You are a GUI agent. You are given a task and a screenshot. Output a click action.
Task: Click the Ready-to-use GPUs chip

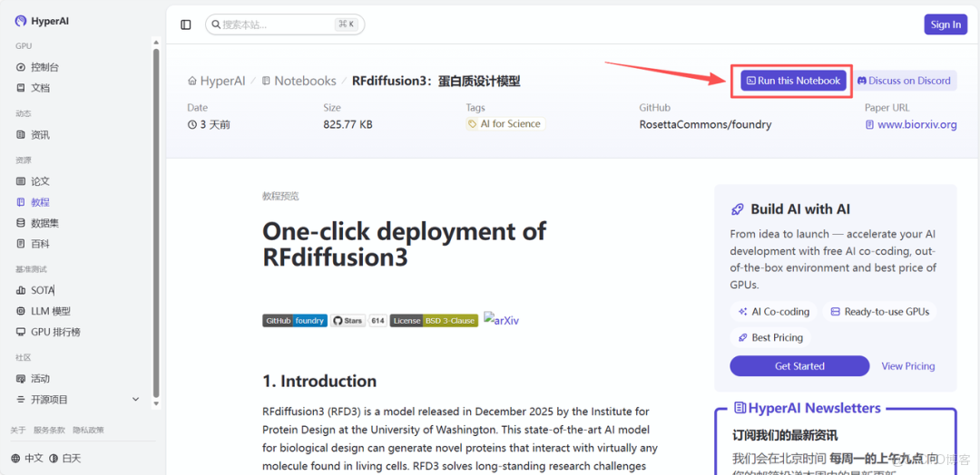(x=879, y=312)
